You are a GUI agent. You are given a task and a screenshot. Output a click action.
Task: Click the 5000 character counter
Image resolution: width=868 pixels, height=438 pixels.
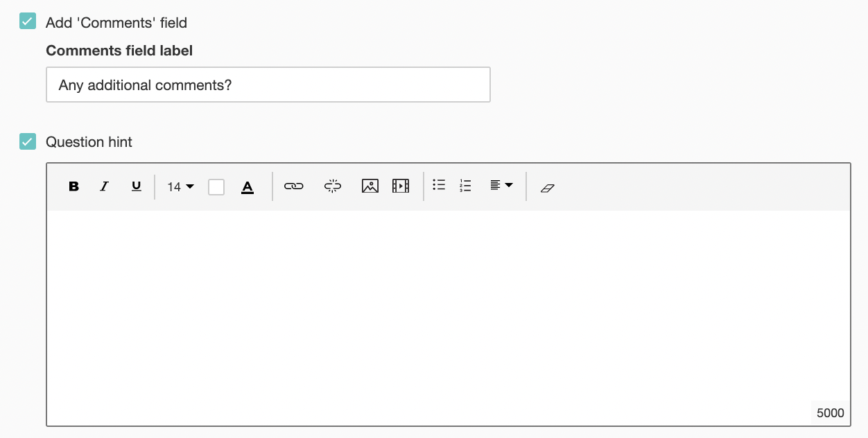[830, 413]
